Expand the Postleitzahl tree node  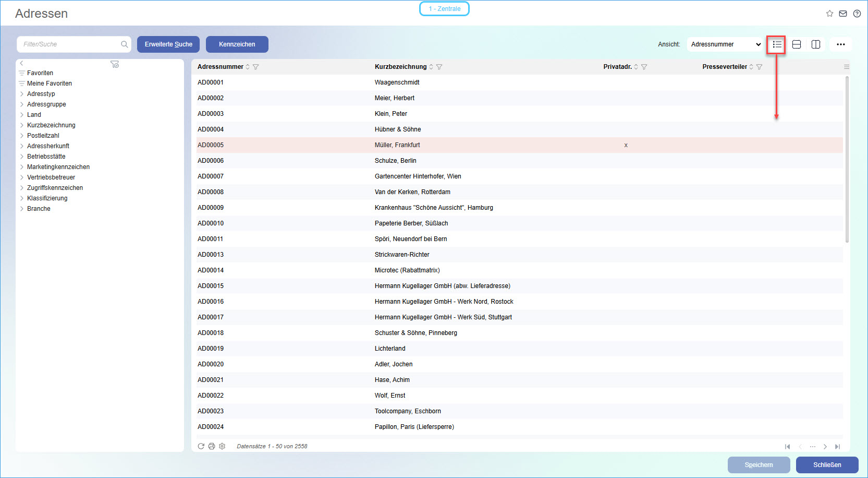tap(22, 136)
